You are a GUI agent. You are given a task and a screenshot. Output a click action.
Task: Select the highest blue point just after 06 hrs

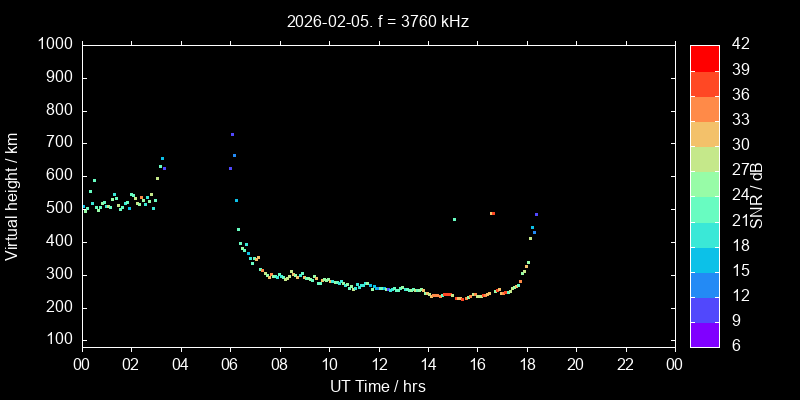(232, 134)
